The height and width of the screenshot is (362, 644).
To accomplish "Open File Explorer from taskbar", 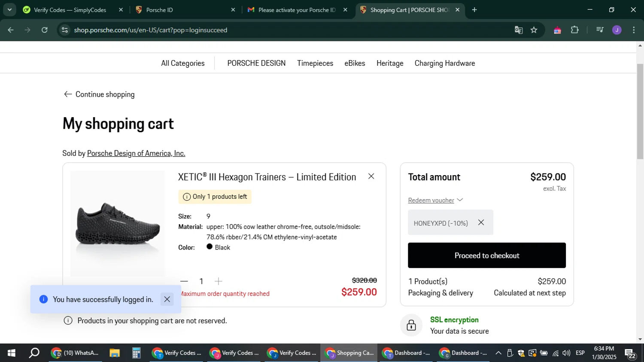I will coord(114,353).
